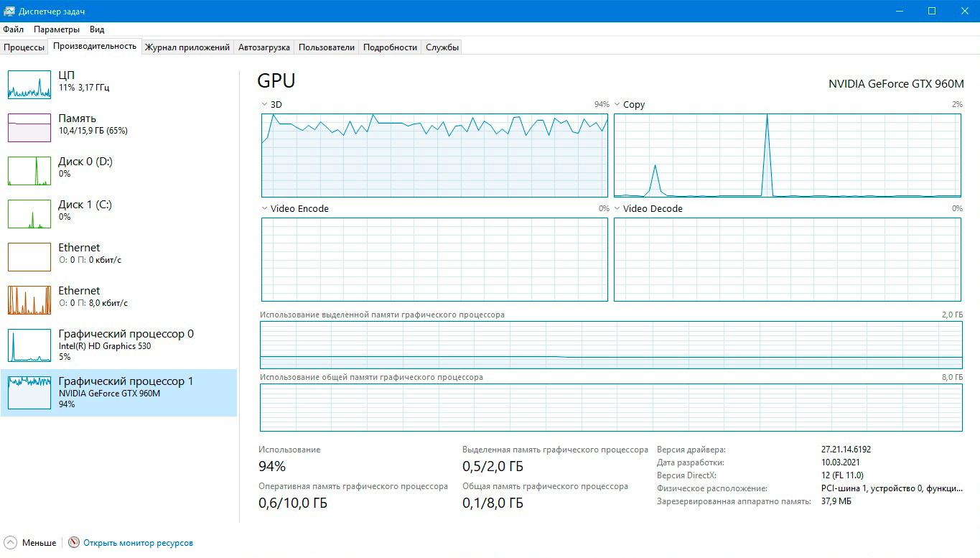Click the collapse arrow icon next to Меньше

click(x=11, y=542)
